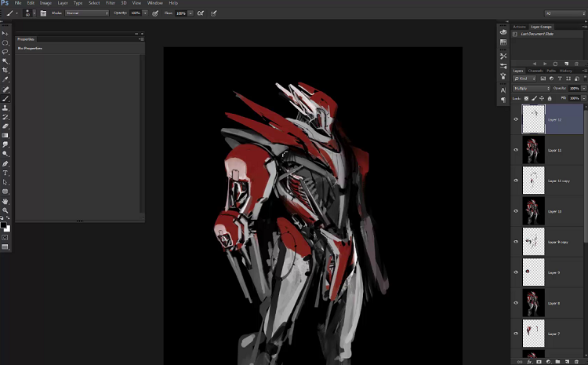Open the Filter menu
Viewport: 588px width, 365px height.
[x=111, y=3]
